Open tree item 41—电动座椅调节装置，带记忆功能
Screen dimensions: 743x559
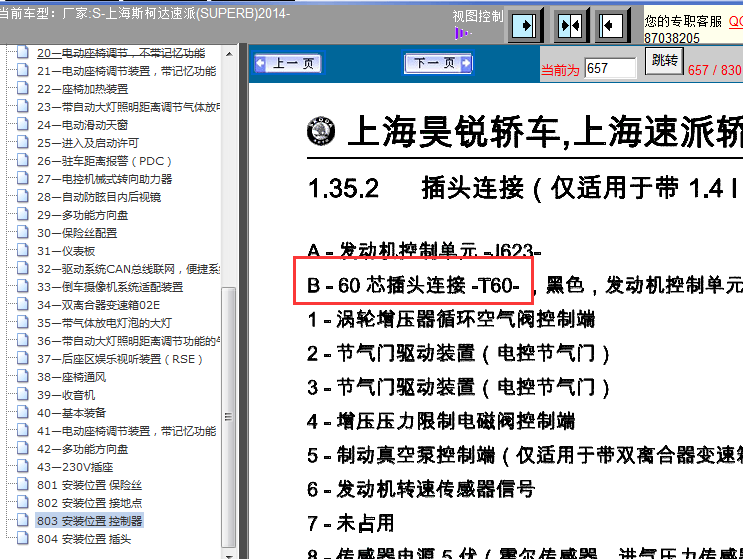point(127,431)
